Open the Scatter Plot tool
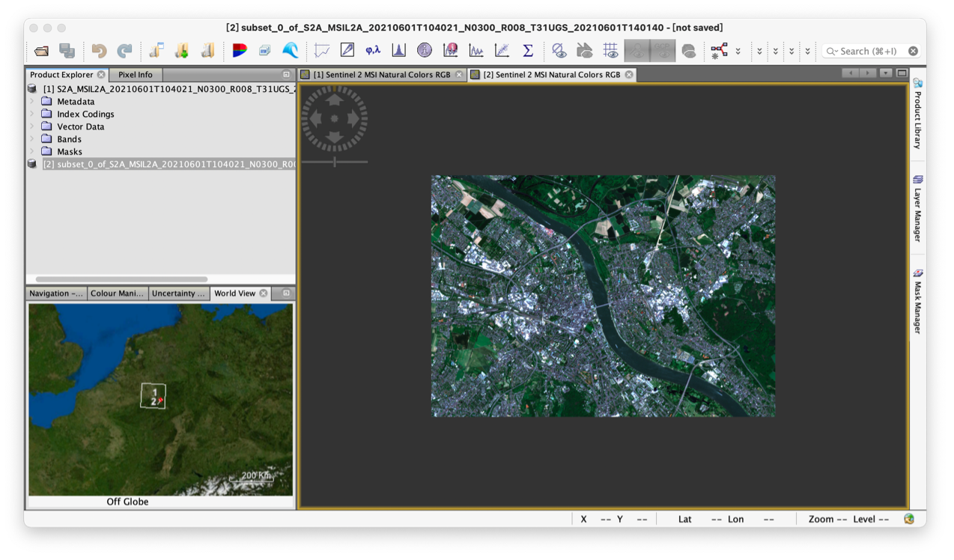Viewport: 954px width, 560px height. point(502,51)
